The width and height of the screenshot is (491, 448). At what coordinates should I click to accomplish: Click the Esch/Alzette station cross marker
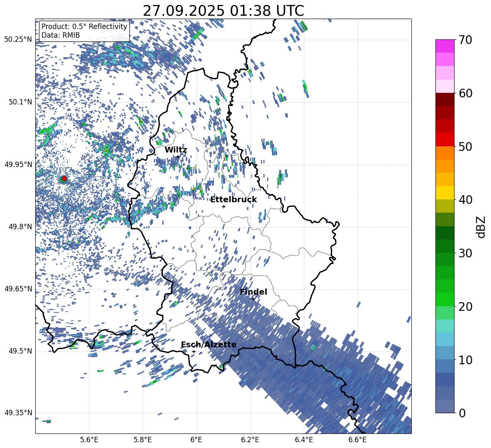pos(194,351)
